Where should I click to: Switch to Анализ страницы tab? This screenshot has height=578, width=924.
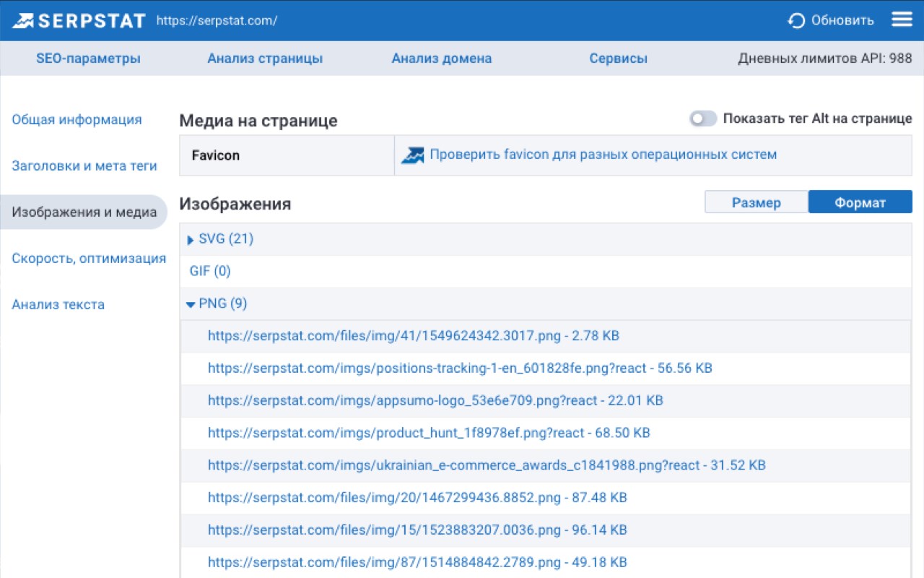265,59
